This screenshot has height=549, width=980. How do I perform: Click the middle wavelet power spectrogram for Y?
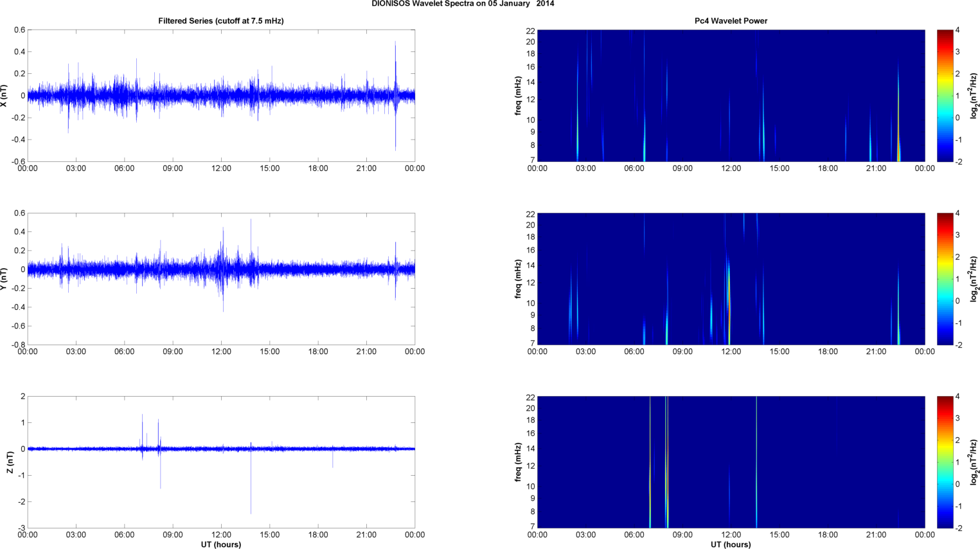731,279
